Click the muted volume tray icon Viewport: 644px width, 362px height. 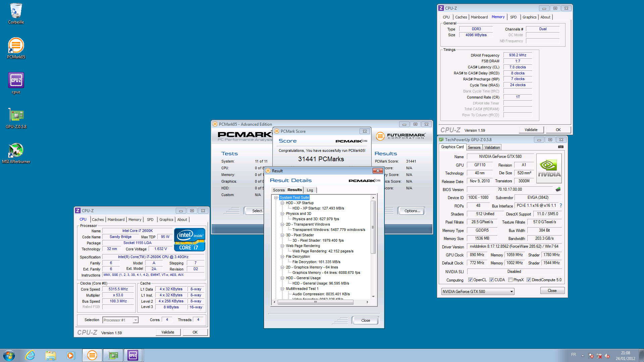(x=607, y=356)
